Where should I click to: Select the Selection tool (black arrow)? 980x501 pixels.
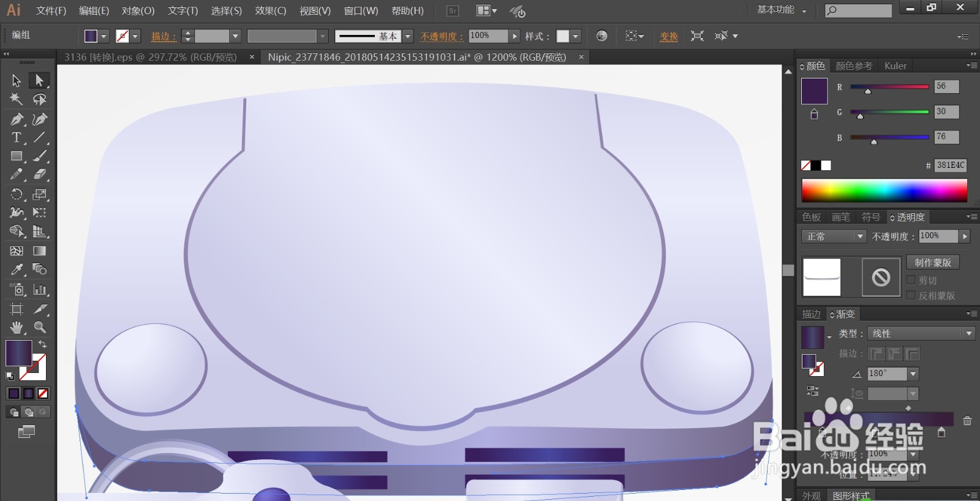[17, 80]
